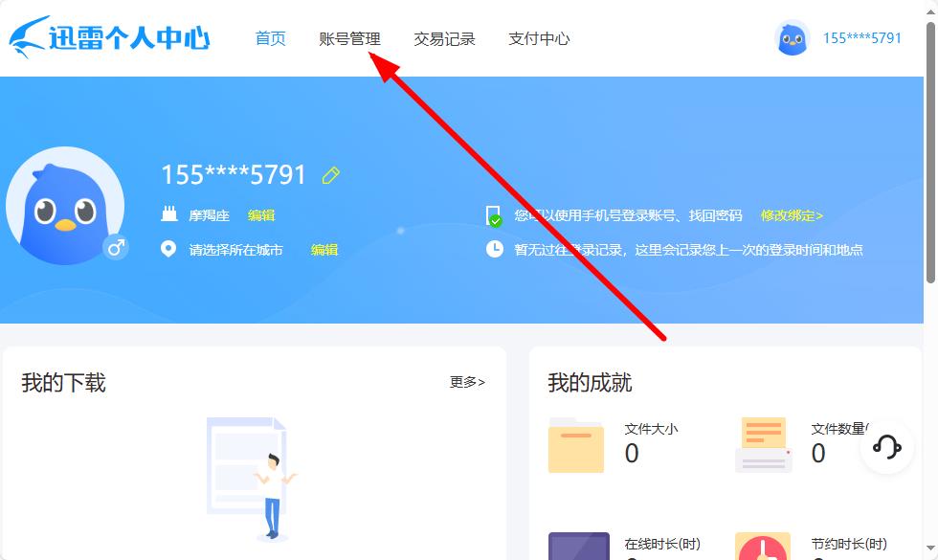Click the 文件数量 printer icon
Viewport: 938px width, 560px height.
(764, 445)
